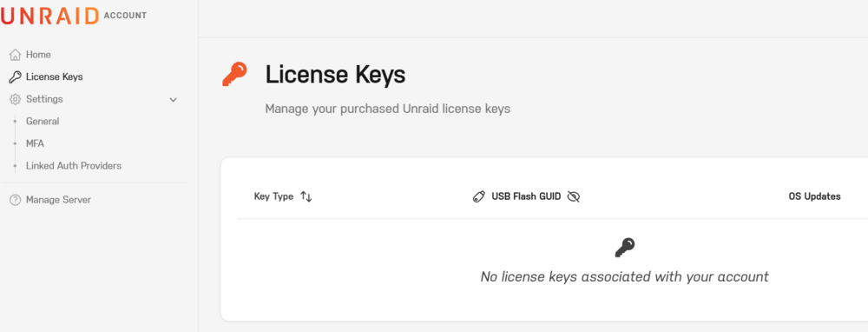Click the OS Updates column header

tap(814, 196)
